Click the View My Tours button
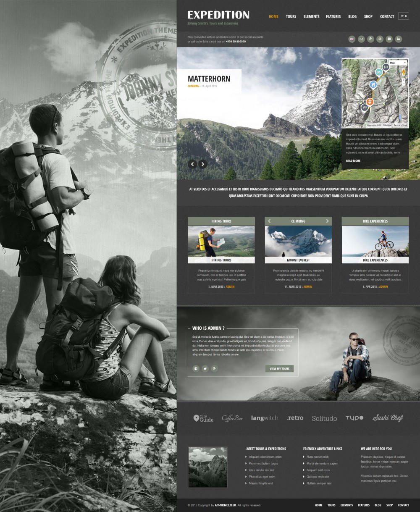 [x=279, y=369]
